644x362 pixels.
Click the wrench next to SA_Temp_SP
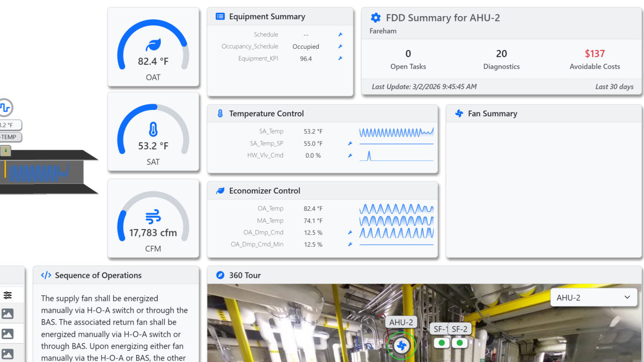point(350,143)
